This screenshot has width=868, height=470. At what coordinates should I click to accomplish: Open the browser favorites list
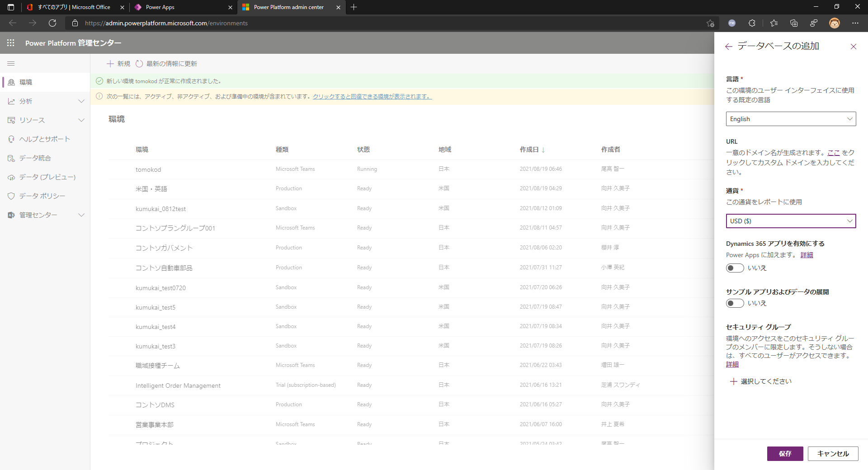774,23
